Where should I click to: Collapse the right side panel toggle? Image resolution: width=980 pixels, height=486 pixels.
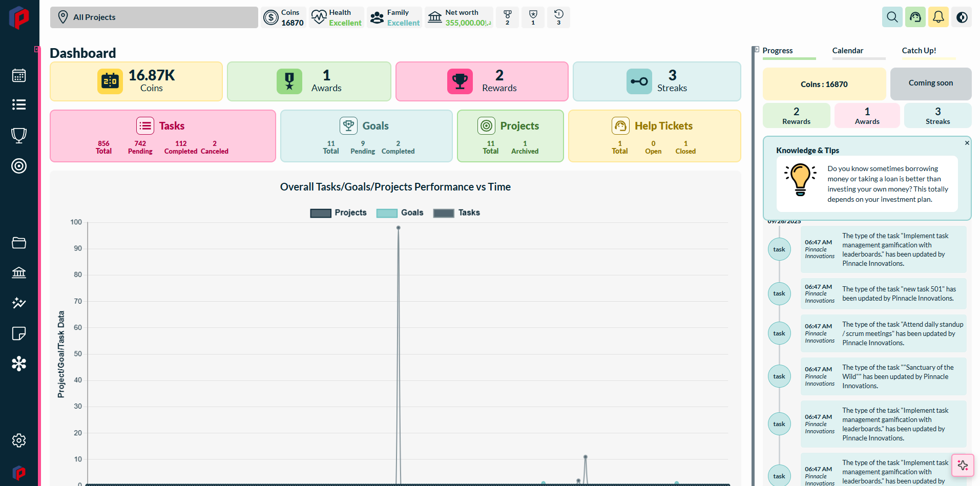point(756,50)
